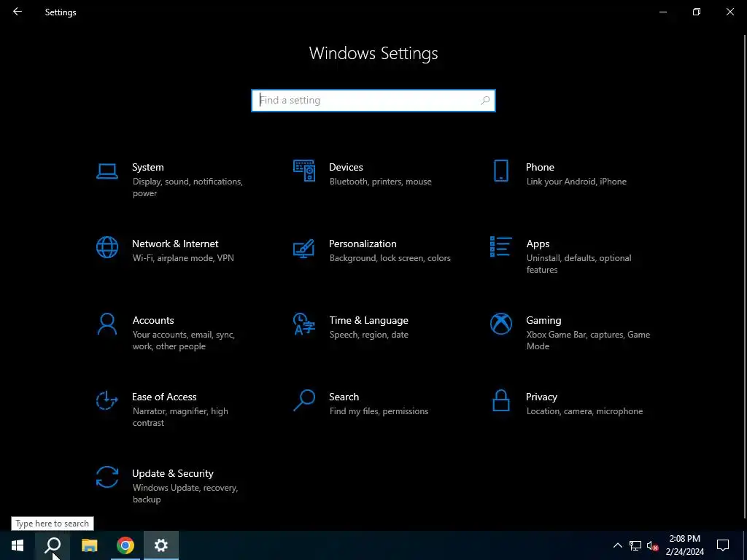Open the Network & Internet heading

tap(175, 244)
